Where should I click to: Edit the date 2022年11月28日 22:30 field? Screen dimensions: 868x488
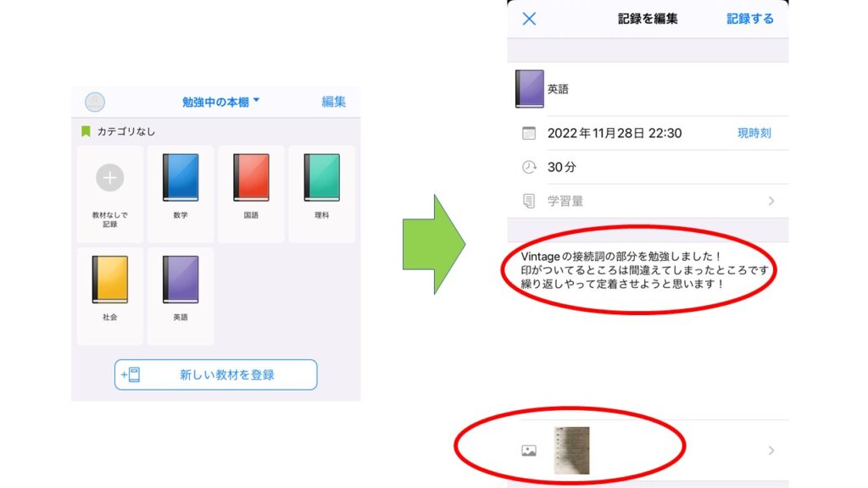615,133
